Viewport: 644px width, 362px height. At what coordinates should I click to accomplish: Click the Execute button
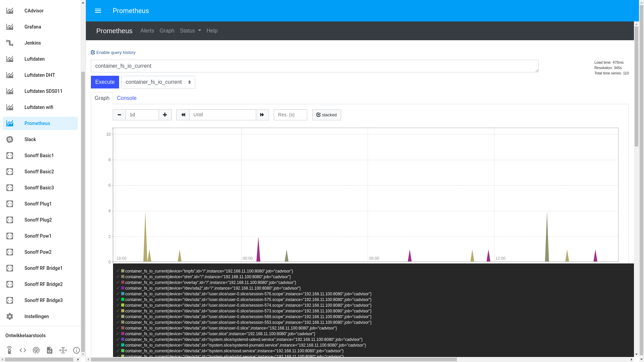tap(105, 82)
